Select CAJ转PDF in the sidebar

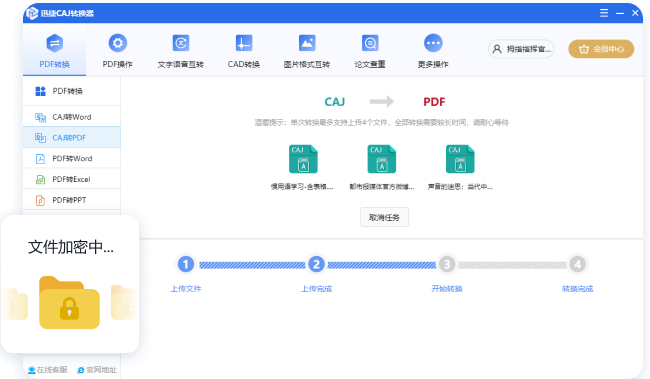coord(72,138)
